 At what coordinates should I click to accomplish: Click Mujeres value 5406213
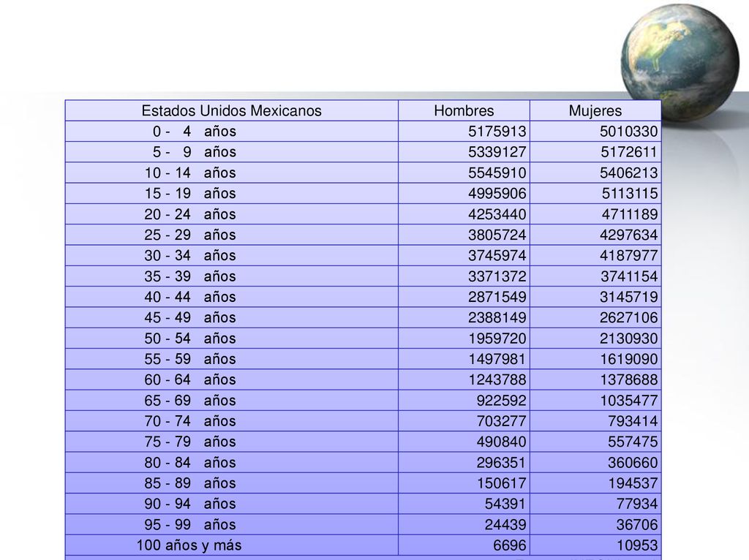pyautogui.click(x=628, y=173)
